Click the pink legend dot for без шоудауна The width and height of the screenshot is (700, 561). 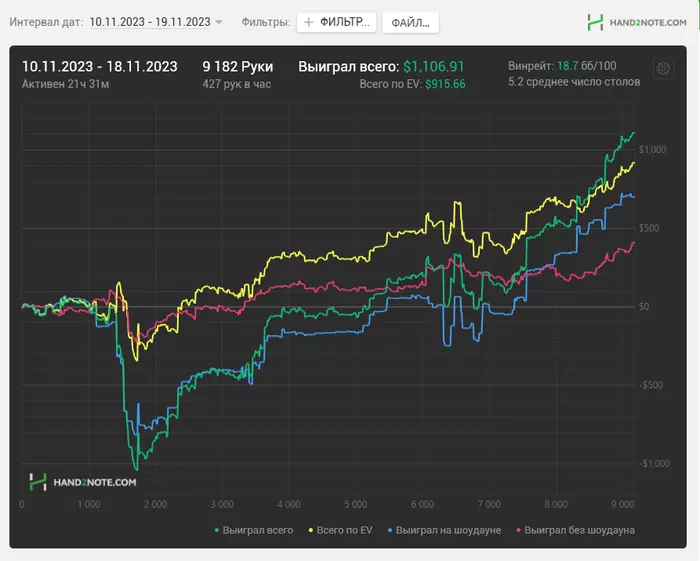tap(519, 531)
